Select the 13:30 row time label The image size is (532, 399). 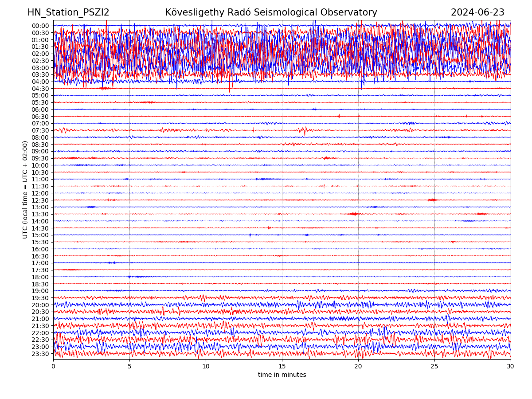40,214
